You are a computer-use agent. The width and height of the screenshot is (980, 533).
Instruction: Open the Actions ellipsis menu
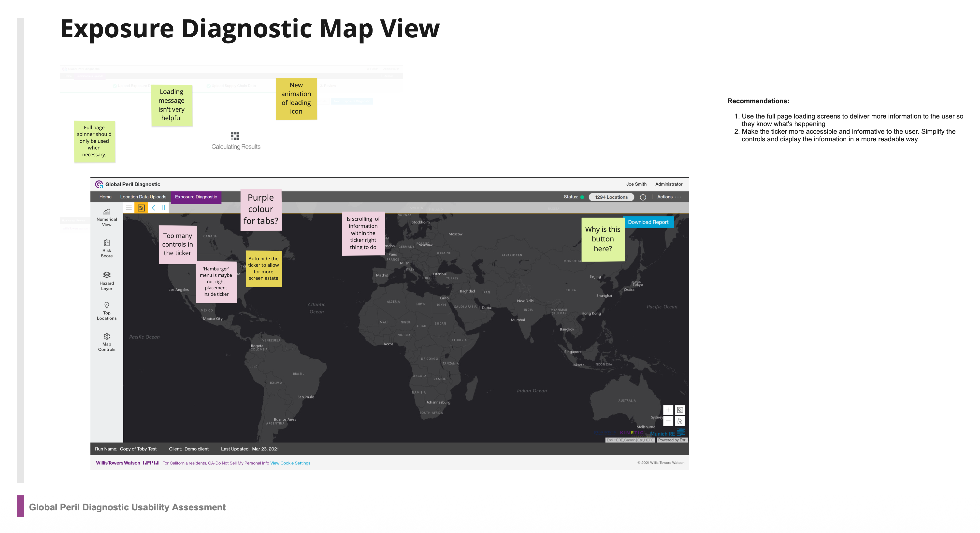[678, 197]
